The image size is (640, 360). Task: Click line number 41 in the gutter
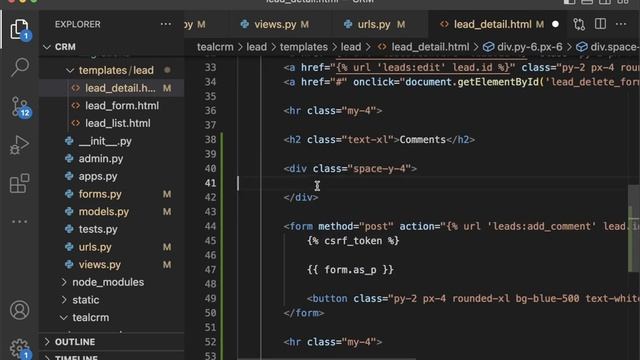(x=210, y=183)
